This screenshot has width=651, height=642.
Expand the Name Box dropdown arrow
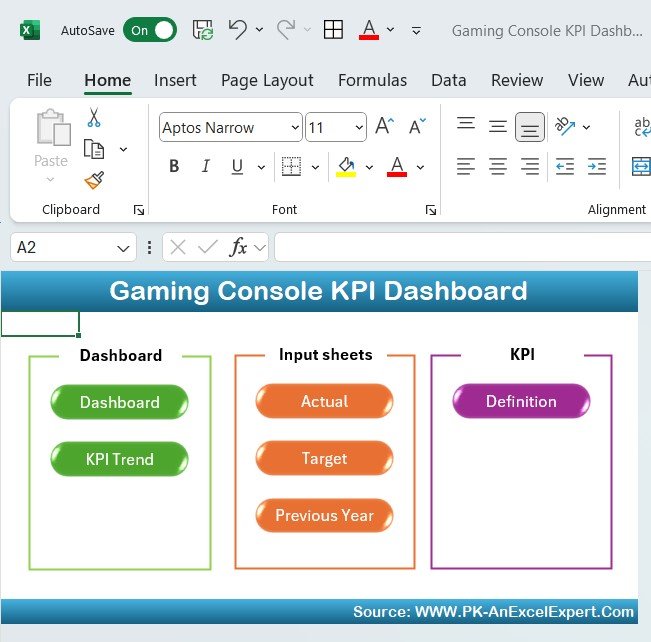pyautogui.click(x=124, y=247)
